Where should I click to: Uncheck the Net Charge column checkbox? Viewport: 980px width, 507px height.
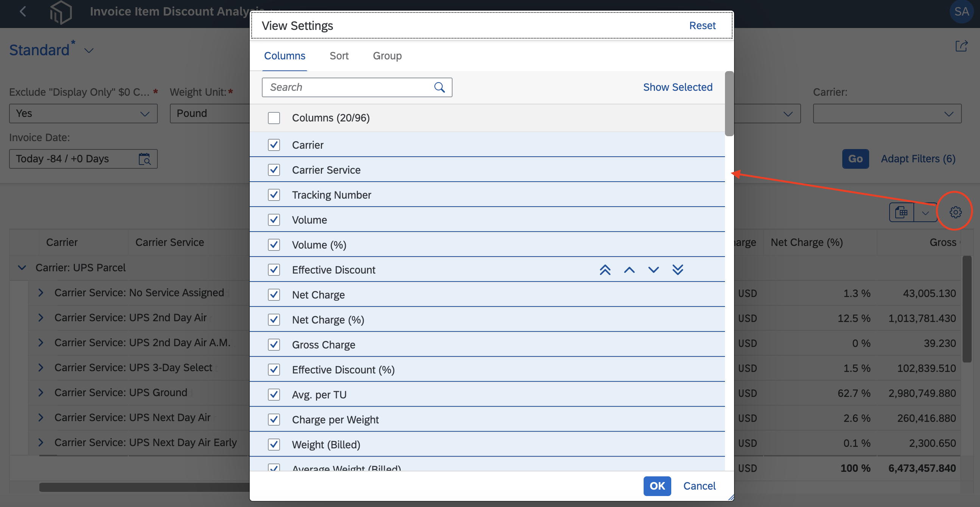click(x=274, y=294)
